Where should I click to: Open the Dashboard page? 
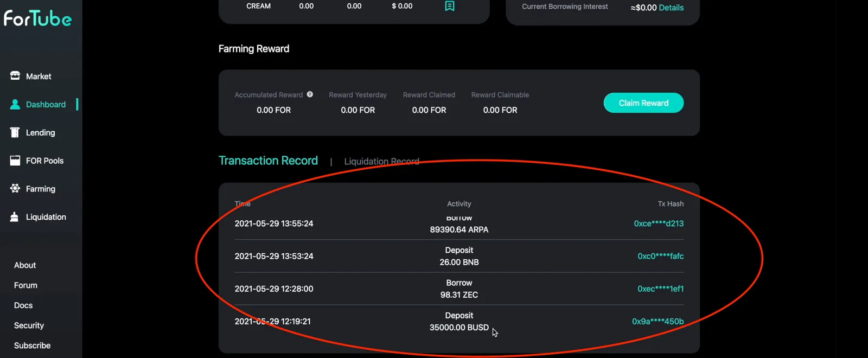click(x=46, y=105)
